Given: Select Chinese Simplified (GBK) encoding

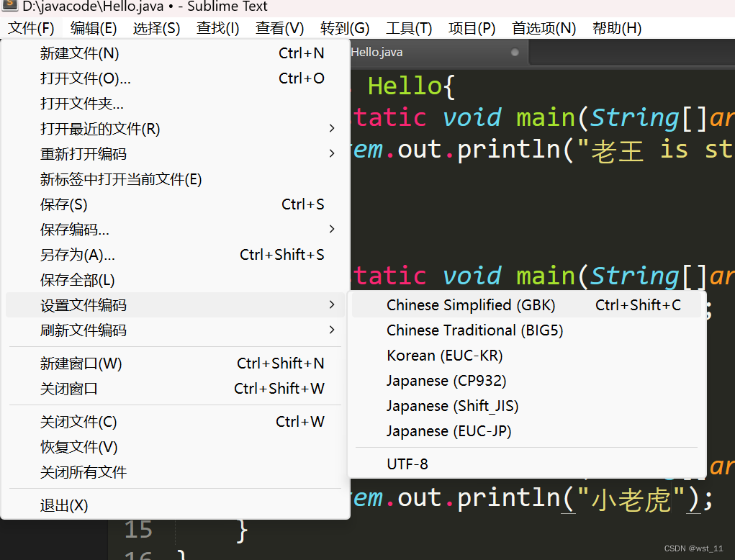Looking at the screenshot, I should click(526, 305).
